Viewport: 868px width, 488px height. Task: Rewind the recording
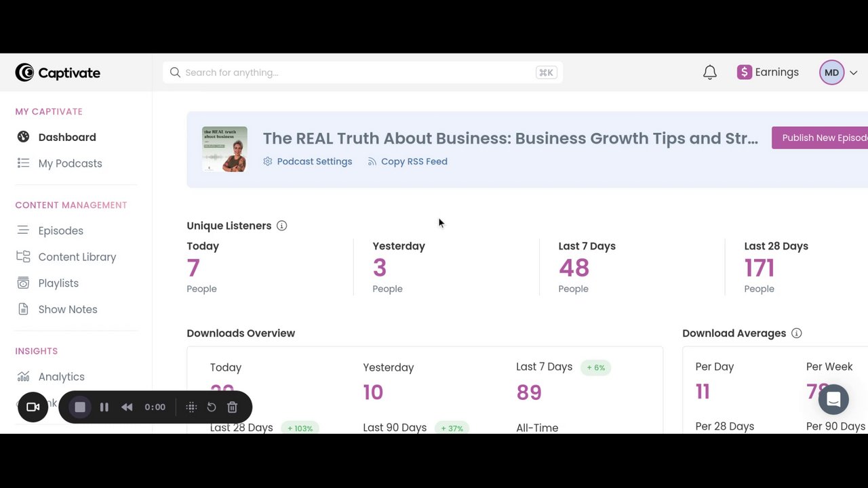(x=127, y=407)
